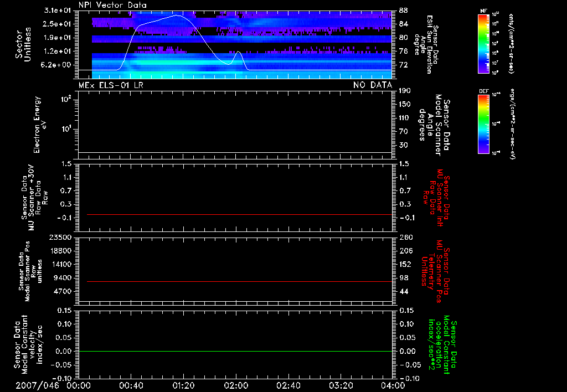Click the '4700' scanner position tick label
This screenshot has width=567, height=392.
tap(62, 291)
